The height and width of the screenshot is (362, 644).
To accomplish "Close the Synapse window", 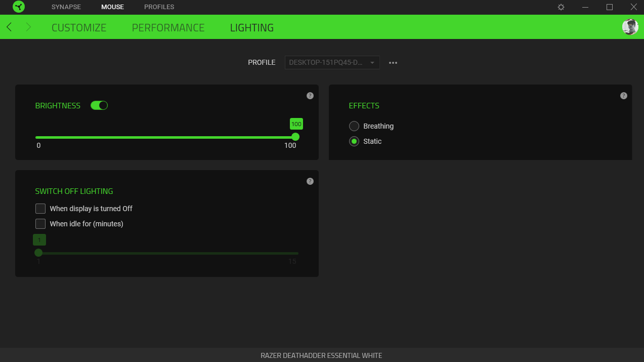I will (x=633, y=7).
